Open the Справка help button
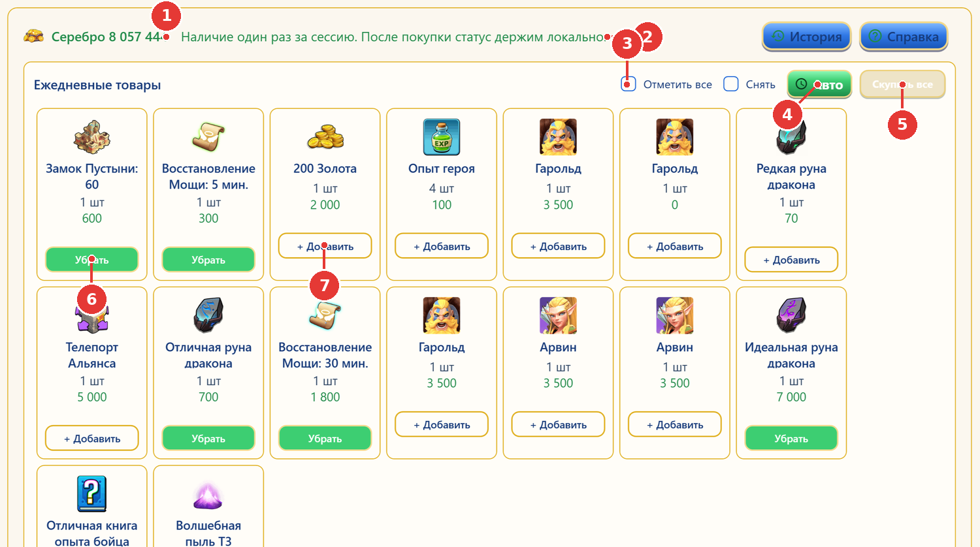 coord(904,37)
